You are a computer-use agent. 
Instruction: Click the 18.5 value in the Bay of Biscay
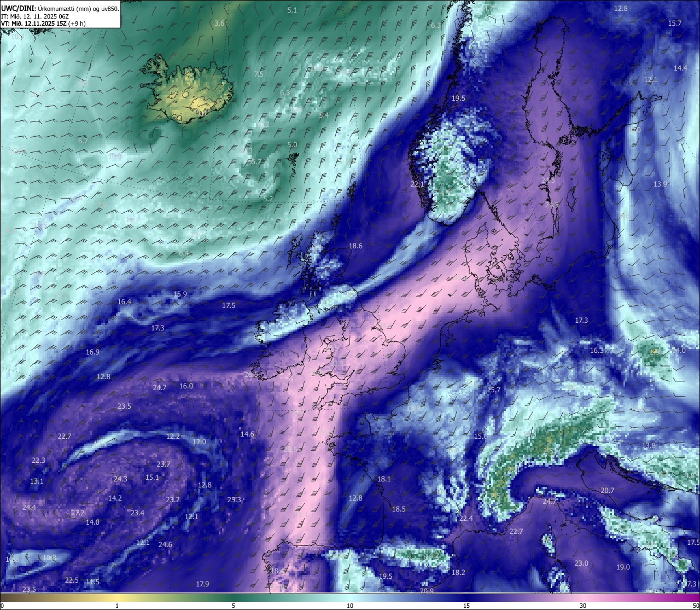pyautogui.click(x=399, y=509)
